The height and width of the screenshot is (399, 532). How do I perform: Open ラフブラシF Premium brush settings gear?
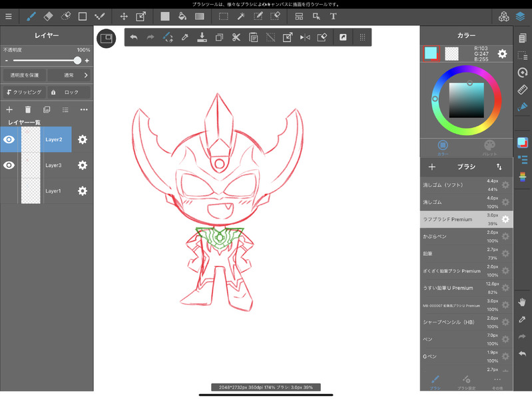click(x=505, y=219)
